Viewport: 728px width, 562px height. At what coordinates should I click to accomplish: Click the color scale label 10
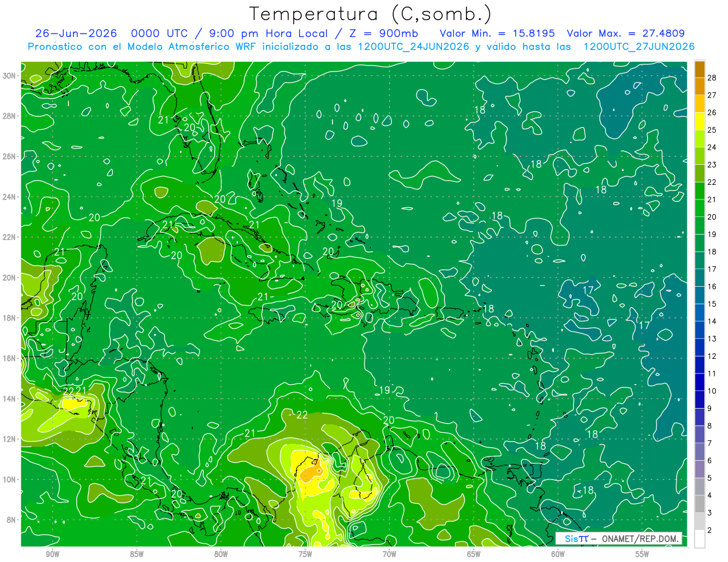click(712, 391)
